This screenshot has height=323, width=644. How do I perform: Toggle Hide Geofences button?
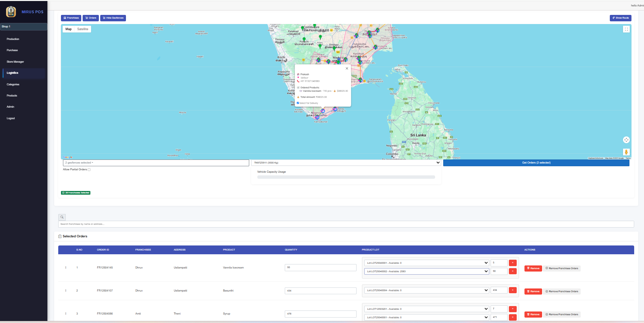113,18
